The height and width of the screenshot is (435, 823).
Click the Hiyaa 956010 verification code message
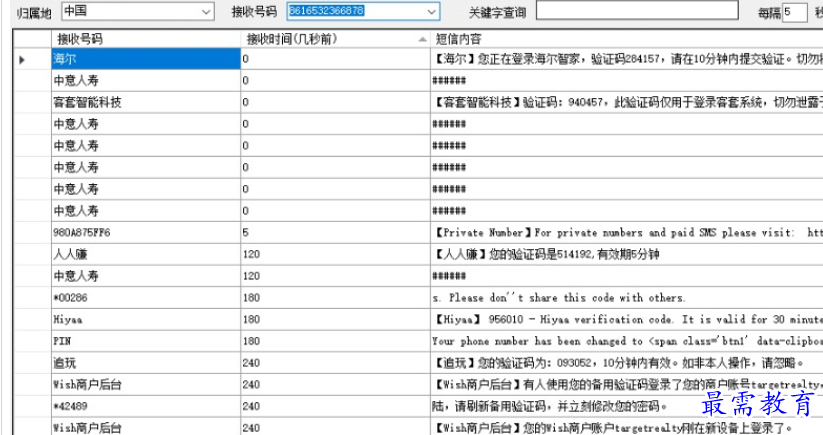pyautogui.click(x=627, y=320)
